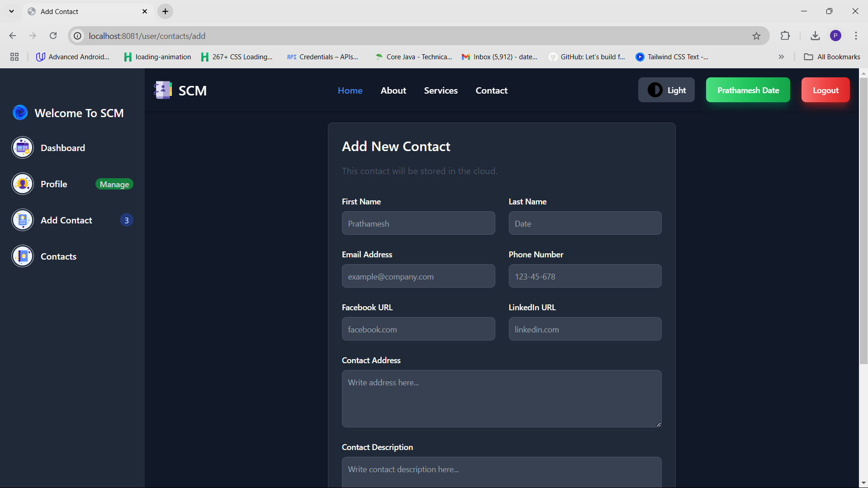Click the SCM logo icon in navbar
This screenshot has width=868, height=488.
(x=163, y=90)
